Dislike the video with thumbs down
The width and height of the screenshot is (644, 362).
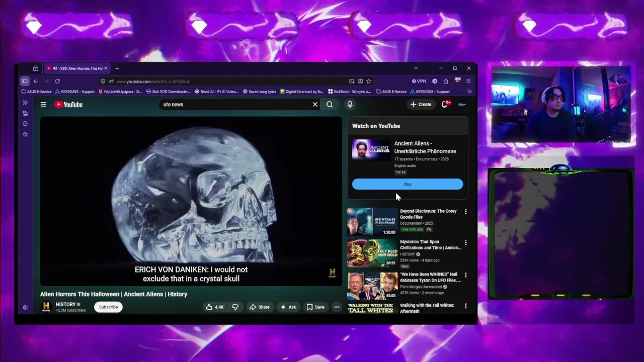tap(235, 307)
